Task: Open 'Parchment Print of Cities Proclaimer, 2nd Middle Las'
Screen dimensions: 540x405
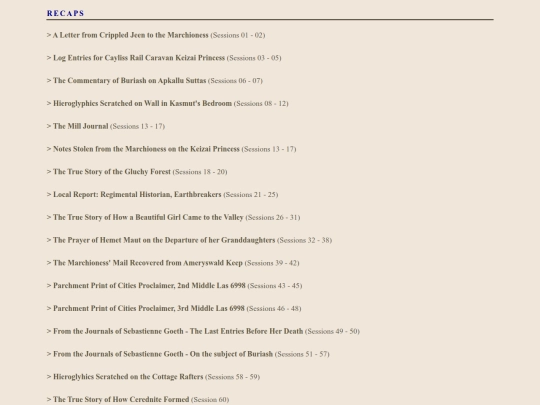Action: [149, 285]
